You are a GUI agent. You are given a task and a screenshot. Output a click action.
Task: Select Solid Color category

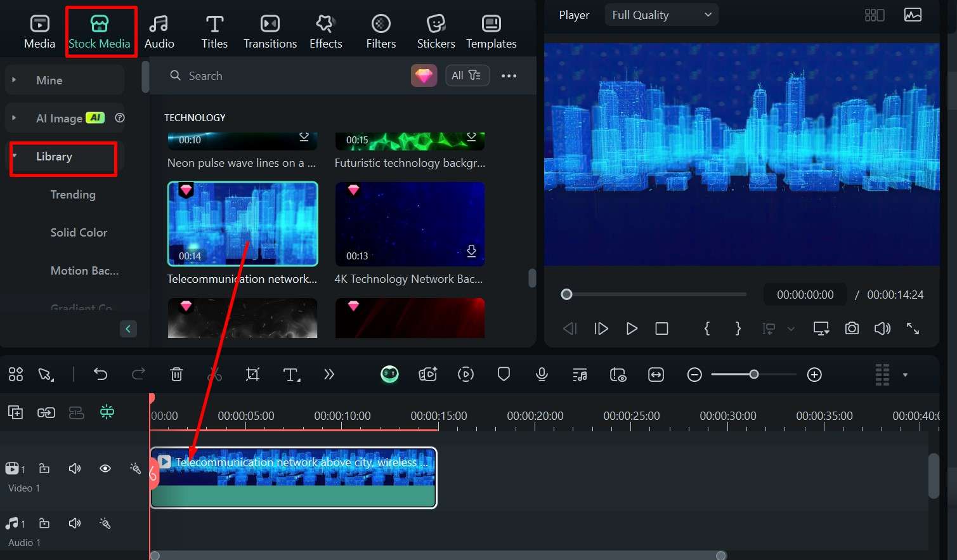(x=79, y=233)
